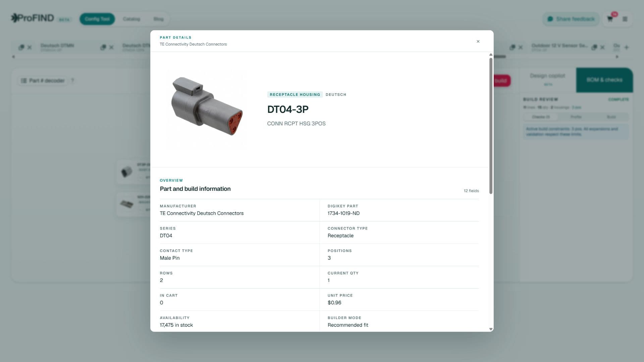Select the Profile sub-tab in Build Review
Screen dimensions: 644x362
tap(576, 117)
